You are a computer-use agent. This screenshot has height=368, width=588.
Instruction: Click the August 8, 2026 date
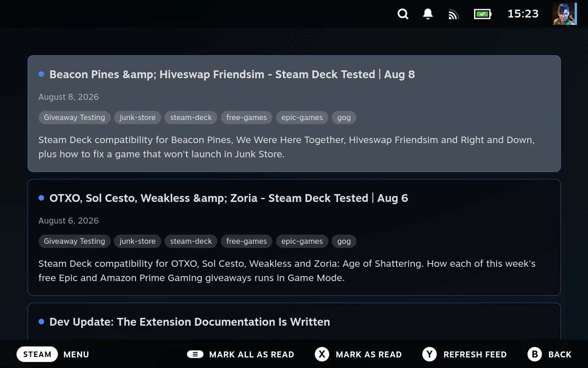68,97
